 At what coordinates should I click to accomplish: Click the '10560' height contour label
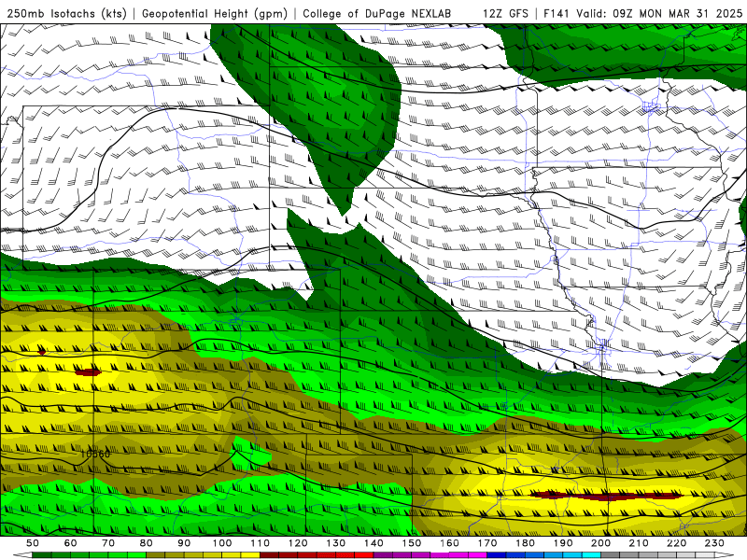(95, 454)
